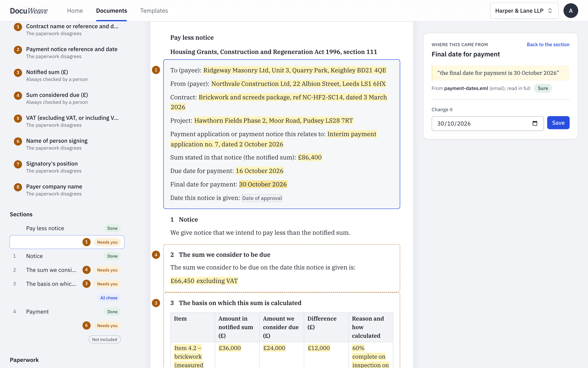Select section 1 Notice in Sections list
The height and width of the screenshot is (368, 588).
pyautogui.click(x=67, y=256)
